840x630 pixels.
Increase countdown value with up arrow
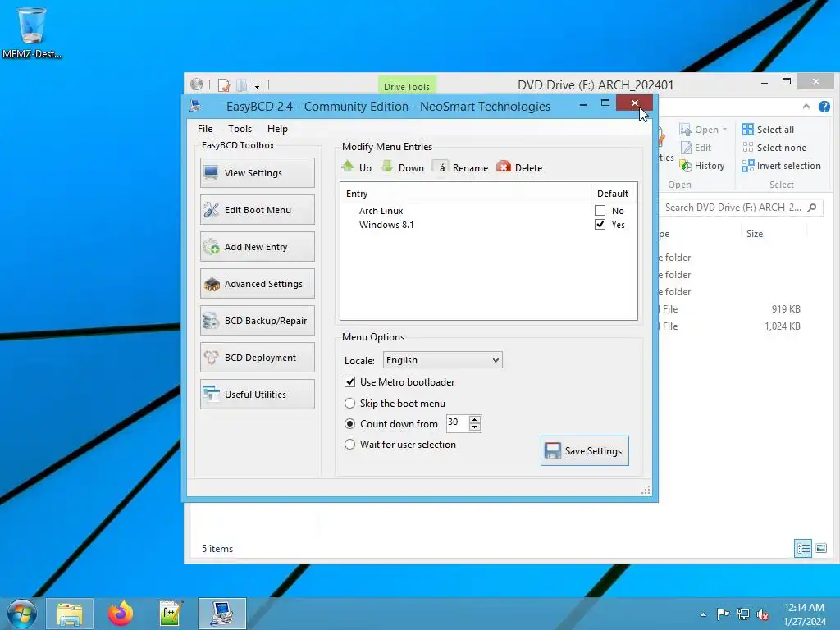(475, 419)
